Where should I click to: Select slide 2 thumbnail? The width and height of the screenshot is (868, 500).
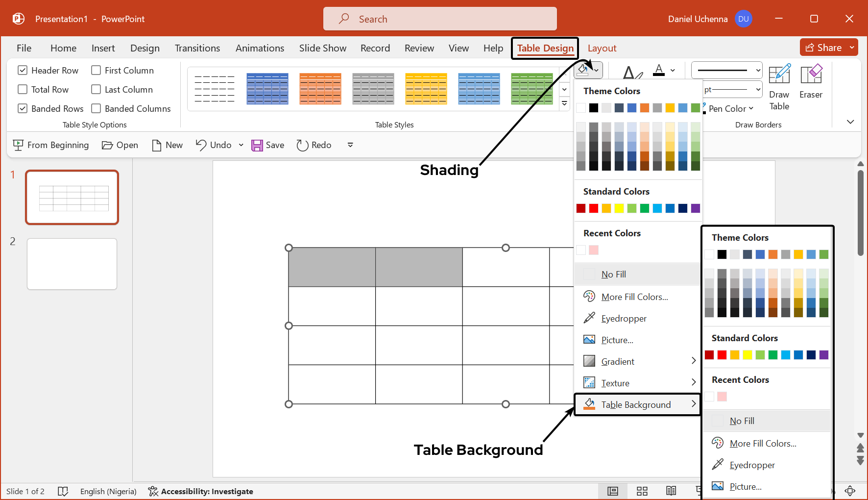pos(72,264)
